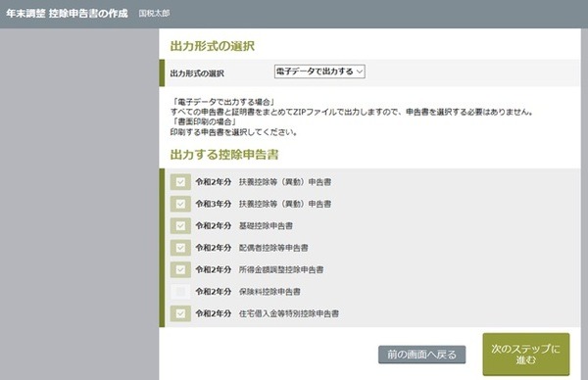This screenshot has width=588, height=380.
Task: Click the 配偶者控除等申告書 label text
Action: click(273, 248)
